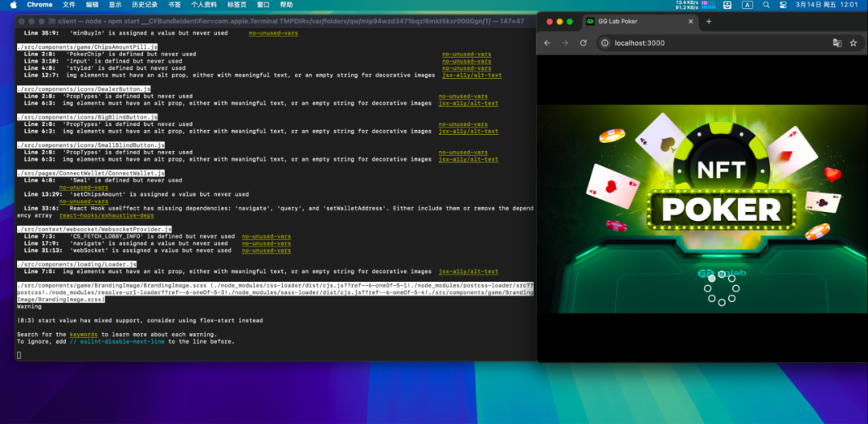Screen dimensions: 868x424
Task: Click the // eslint-disable-next-line text
Action: (x=117, y=341)
